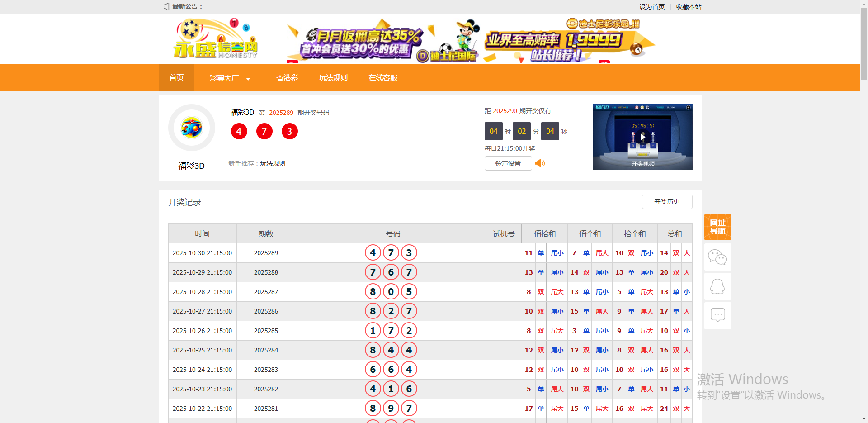The height and width of the screenshot is (423, 868).
Task: Toggle the orange speaker sound icon
Action: [x=540, y=163]
